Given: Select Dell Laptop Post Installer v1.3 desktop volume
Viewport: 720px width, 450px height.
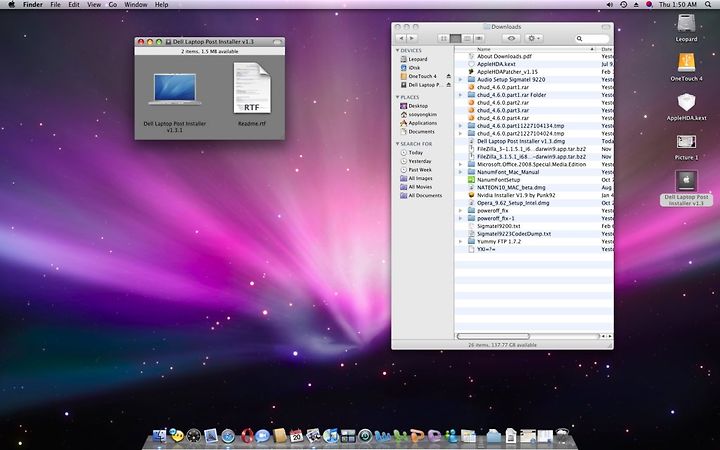Looking at the screenshot, I should 686,181.
